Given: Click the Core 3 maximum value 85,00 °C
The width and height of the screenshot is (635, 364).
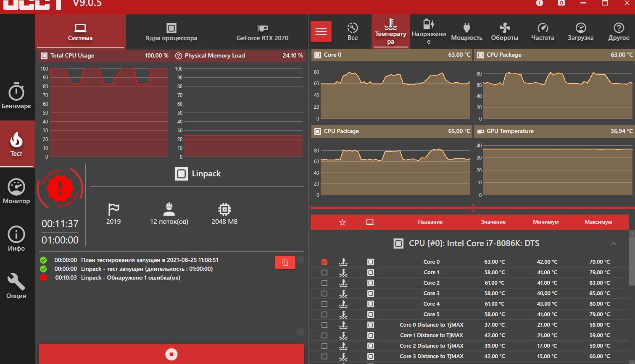Looking at the screenshot, I should coord(599,293).
